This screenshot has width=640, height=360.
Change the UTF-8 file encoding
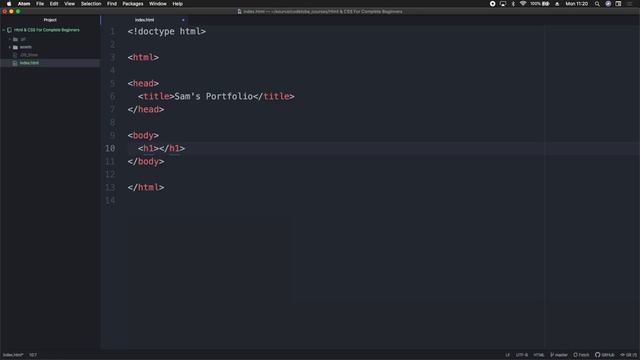tap(522, 355)
